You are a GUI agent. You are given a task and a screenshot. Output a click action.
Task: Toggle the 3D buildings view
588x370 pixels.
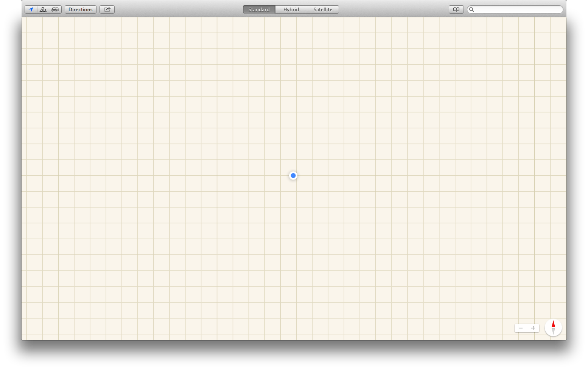tap(43, 9)
